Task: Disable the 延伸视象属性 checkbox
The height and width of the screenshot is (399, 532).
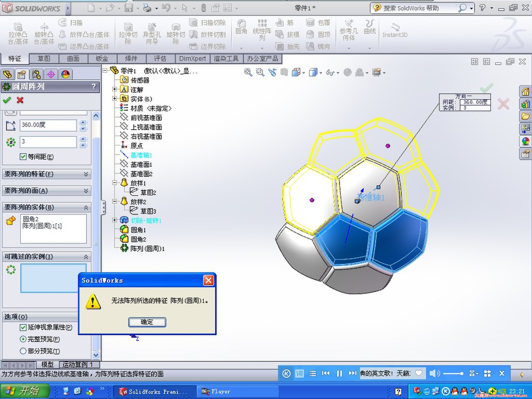Action: (23, 328)
